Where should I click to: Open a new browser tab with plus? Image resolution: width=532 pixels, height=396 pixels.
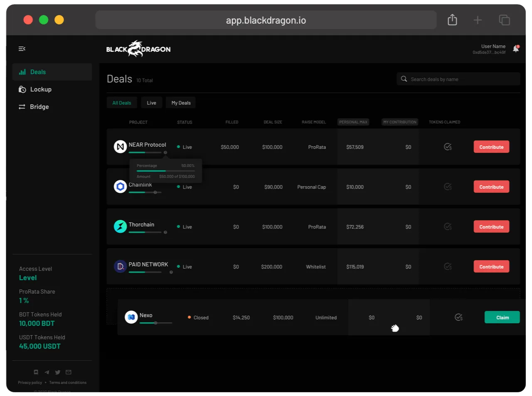click(478, 20)
